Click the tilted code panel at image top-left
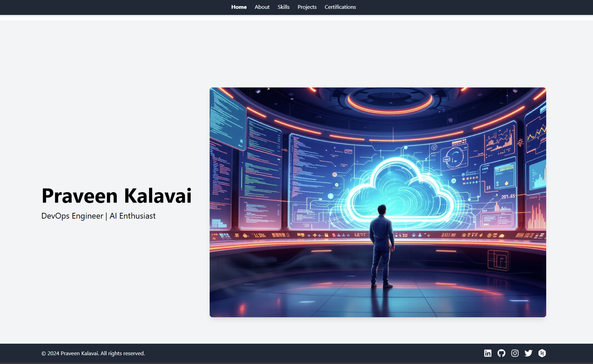The width and height of the screenshot is (593, 364). pos(227,119)
